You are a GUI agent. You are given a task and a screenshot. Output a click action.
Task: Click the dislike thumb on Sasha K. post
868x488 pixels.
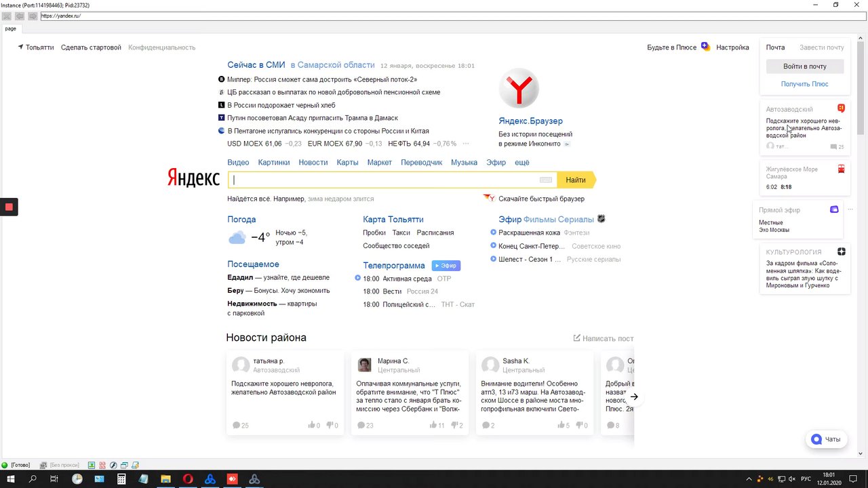click(x=580, y=425)
